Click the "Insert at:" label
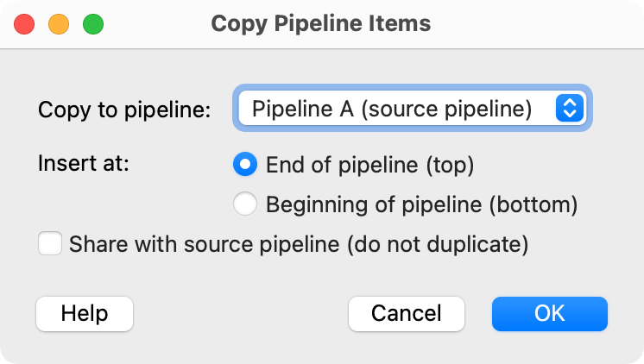 tap(83, 163)
